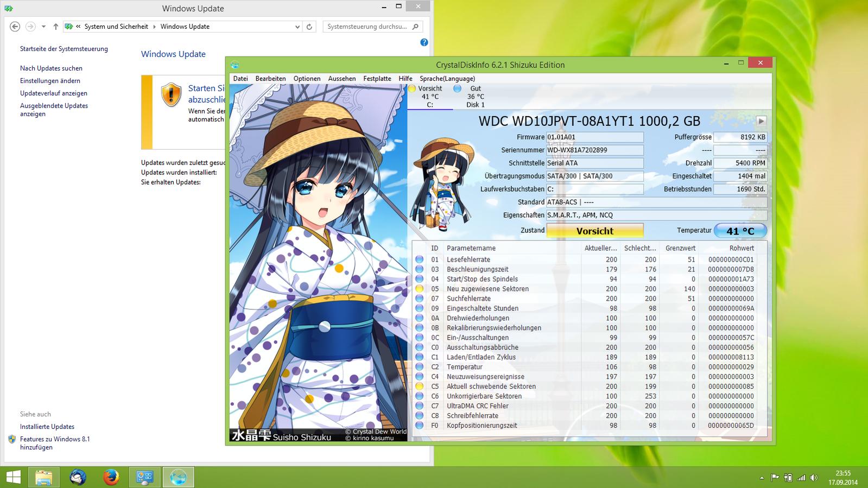
Task: Click the blue status icon for Lesefehlerrate
Action: tap(419, 259)
